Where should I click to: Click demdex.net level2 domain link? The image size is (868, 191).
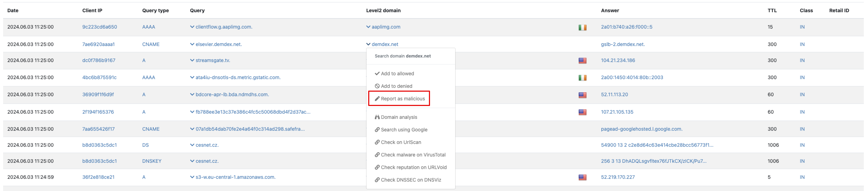[385, 44]
